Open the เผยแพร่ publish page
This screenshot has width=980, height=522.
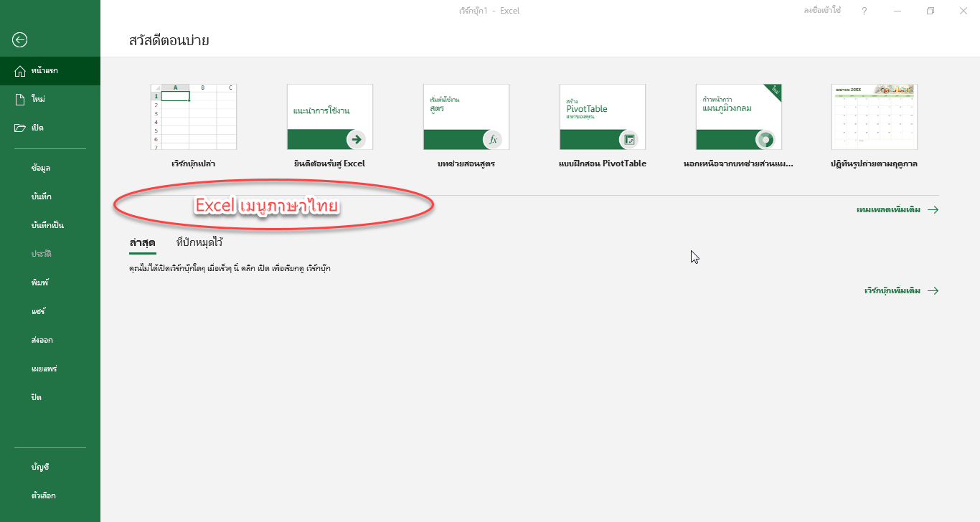(44, 369)
